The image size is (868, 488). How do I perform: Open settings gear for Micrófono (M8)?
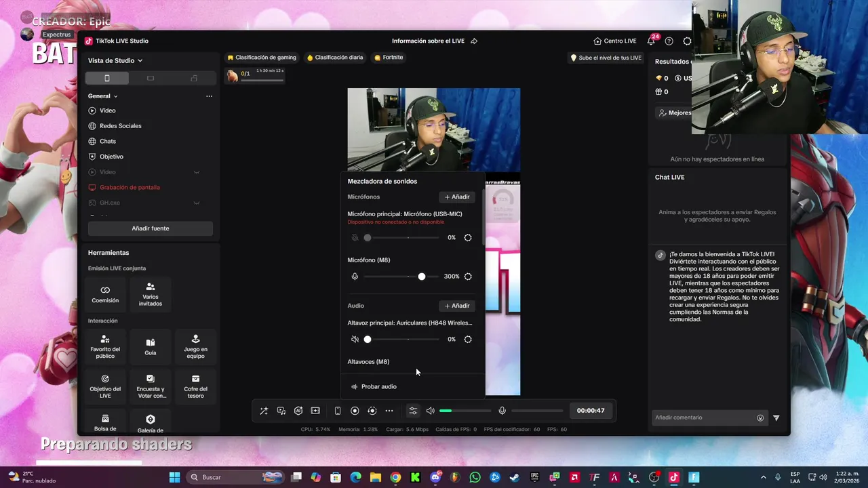(468, 277)
